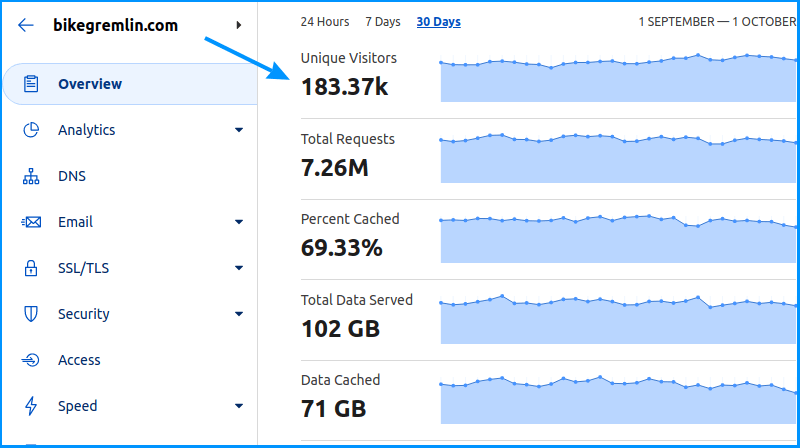The height and width of the screenshot is (448, 800).
Task: Click the Unique Visitors sparkline chart
Action: click(618, 77)
